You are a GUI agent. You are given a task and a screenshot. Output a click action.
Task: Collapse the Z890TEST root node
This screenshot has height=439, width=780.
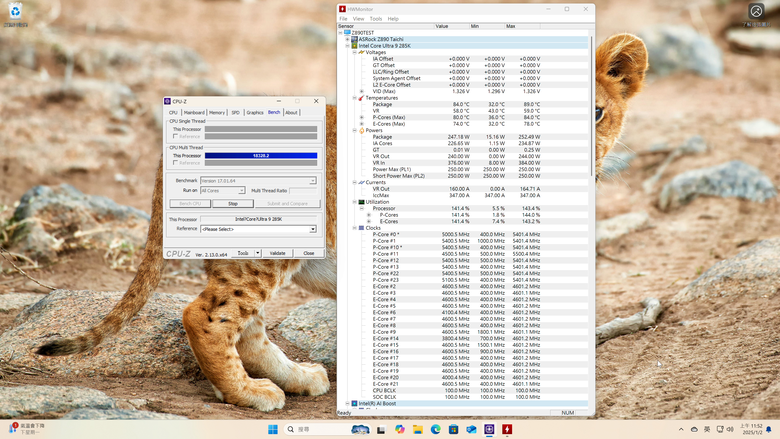tap(341, 32)
